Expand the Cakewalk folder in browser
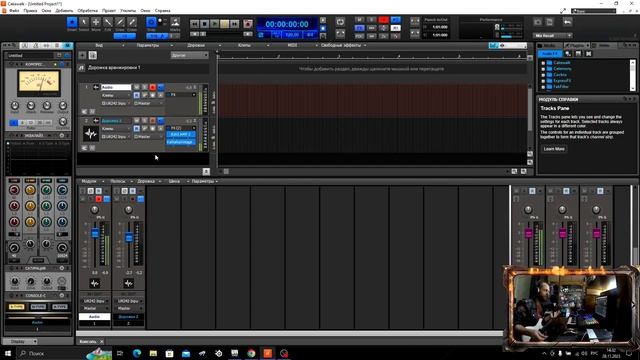 point(543,63)
